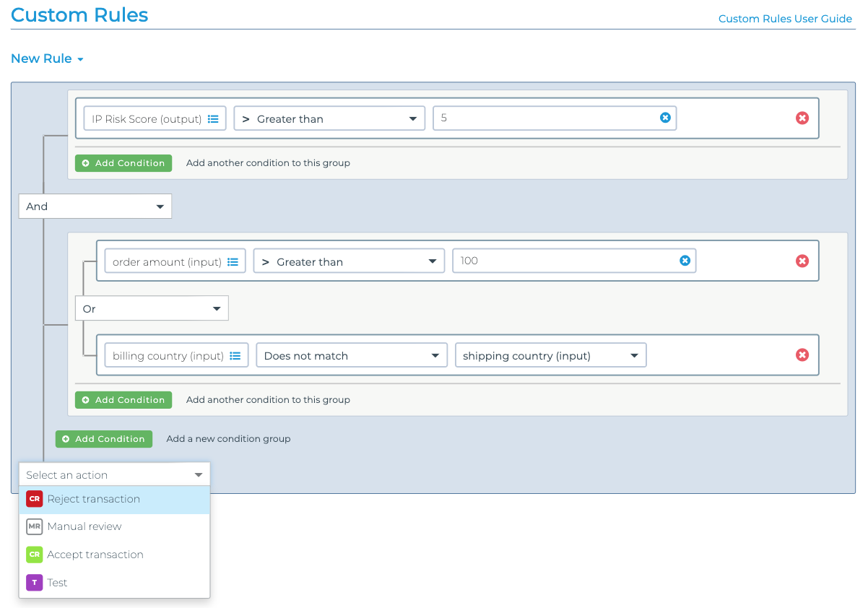
Task: Remove the billing country condition
Action: pos(802,355)
